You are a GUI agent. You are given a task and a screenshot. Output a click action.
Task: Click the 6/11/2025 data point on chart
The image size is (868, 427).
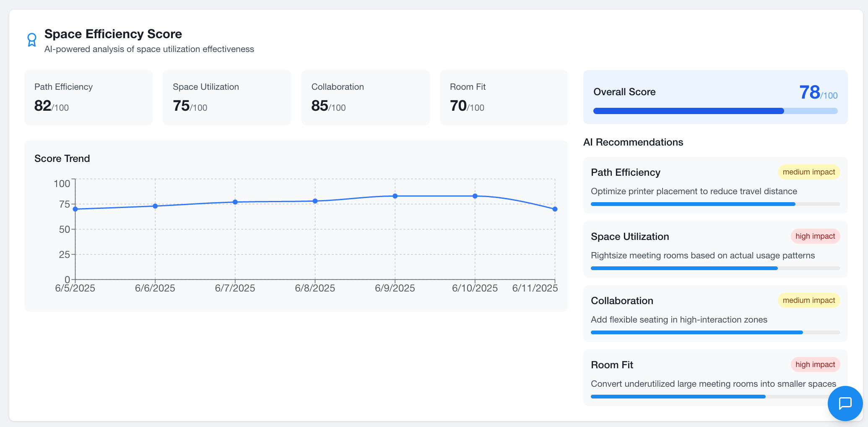[555, 209]
